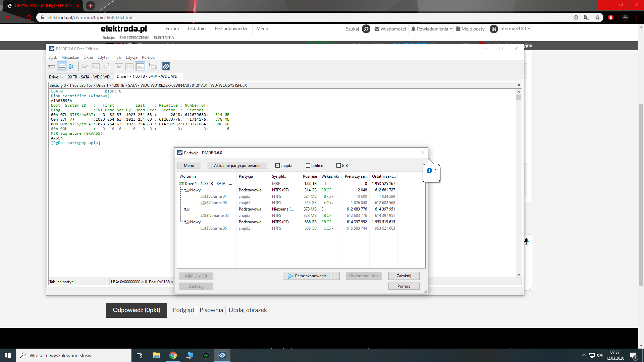Click the file list view toolbar icon
644x362 pixels.
pos(129,67)
